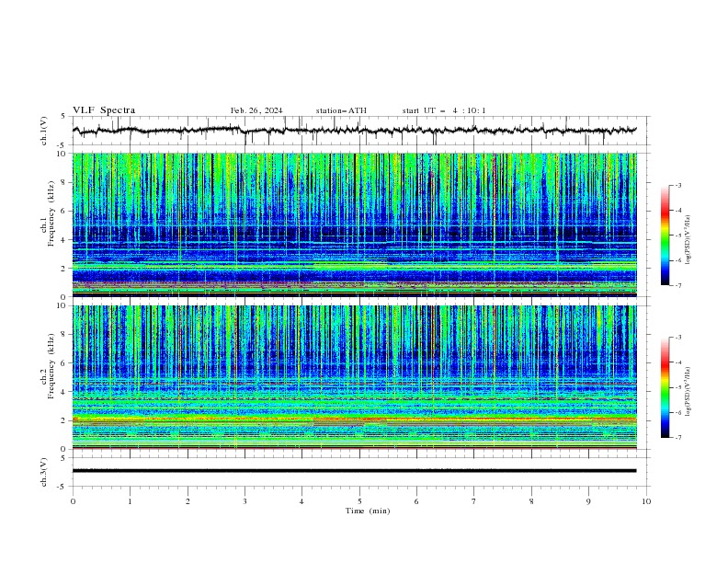Click the ch.2 colorbar "log(PSD)(V²/Hz)" label
This screenshot has height=563, width=728.
coord(688,392)
